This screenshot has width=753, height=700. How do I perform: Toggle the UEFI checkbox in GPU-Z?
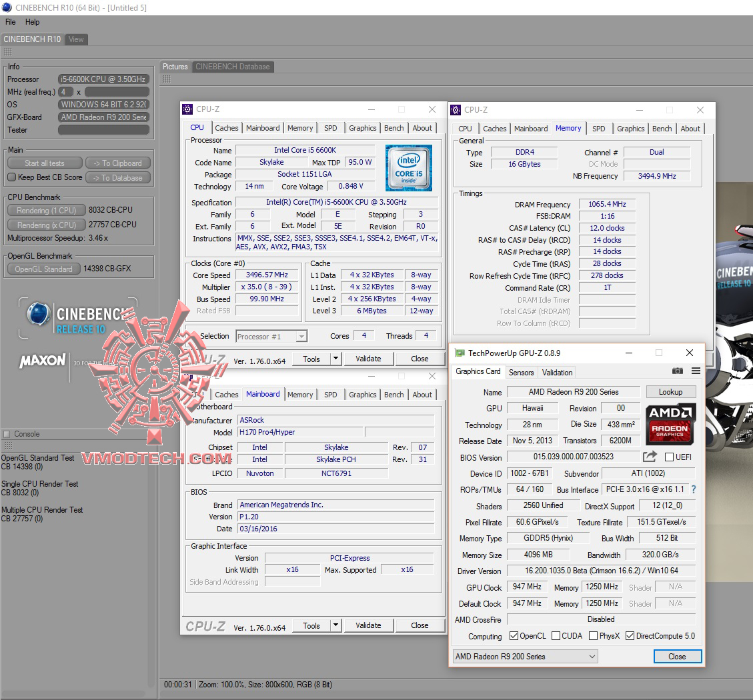(669, 457)
